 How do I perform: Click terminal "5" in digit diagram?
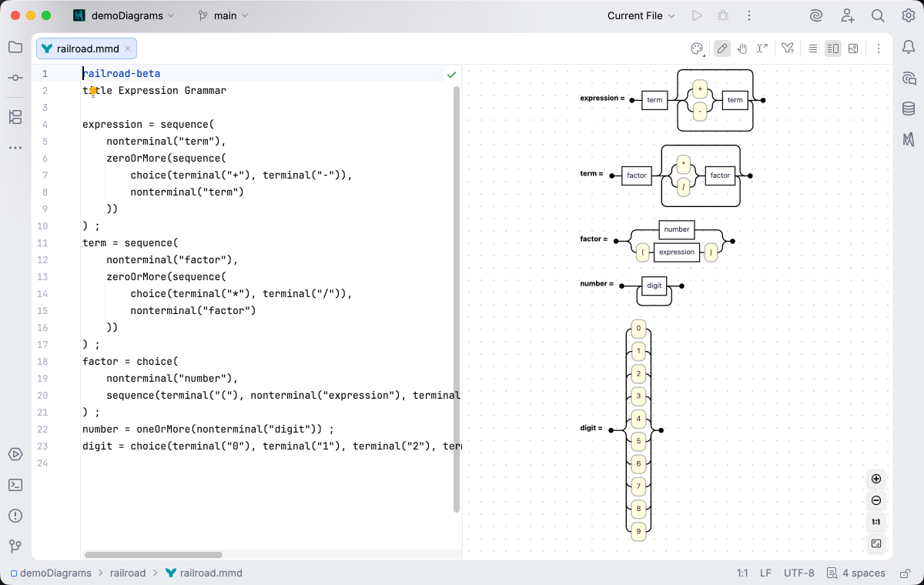[x=638, y=441]
